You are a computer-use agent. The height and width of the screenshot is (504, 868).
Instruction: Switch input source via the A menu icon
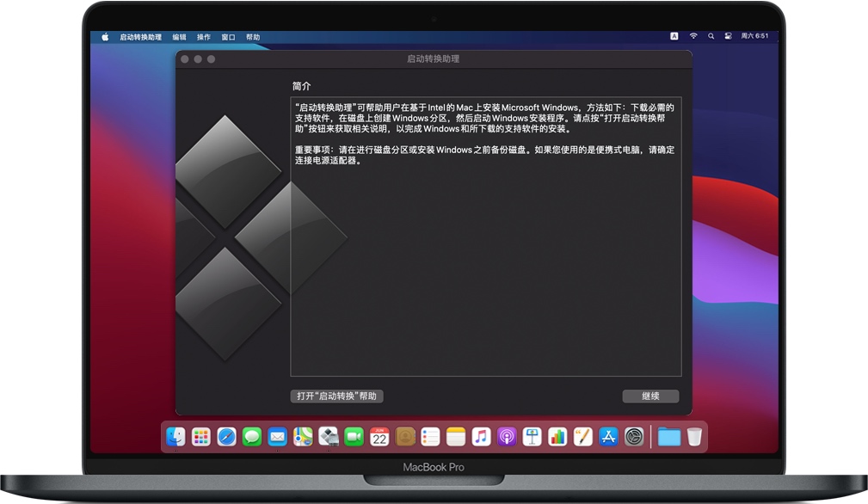pyautogui.click(x=674, y=37)
